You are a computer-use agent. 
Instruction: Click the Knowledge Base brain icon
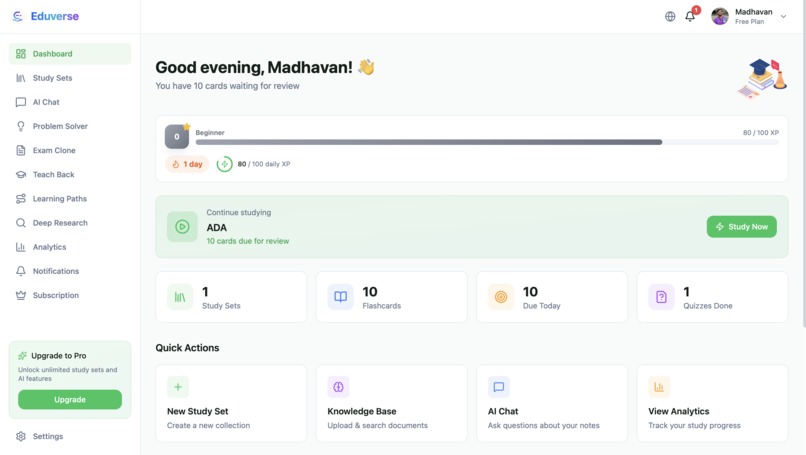(338, 387)
